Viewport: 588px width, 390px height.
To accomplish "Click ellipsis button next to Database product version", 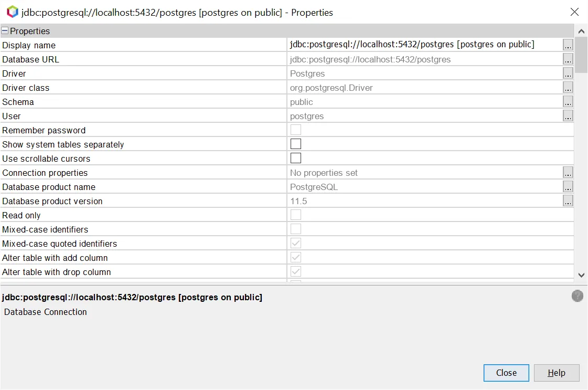I will [568, 201].
